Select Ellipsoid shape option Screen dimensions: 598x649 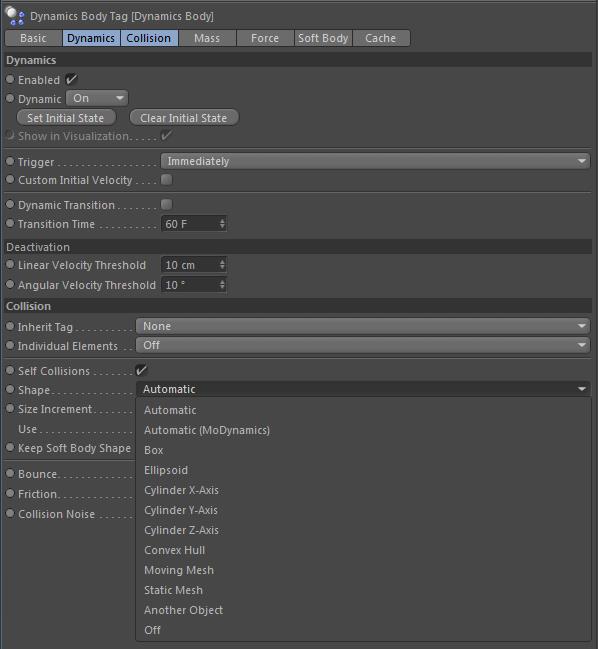pos(363,470)
